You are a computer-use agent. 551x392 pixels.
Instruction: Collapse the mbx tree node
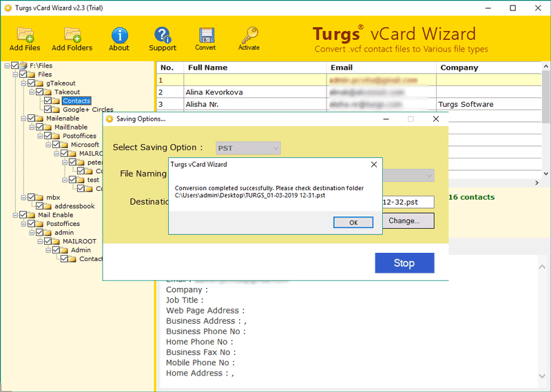tap(23, 198)
